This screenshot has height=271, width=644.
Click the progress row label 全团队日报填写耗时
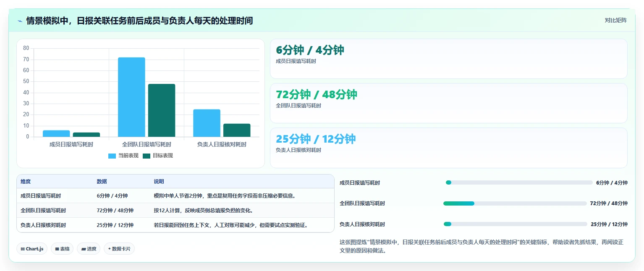pos(362,203)
